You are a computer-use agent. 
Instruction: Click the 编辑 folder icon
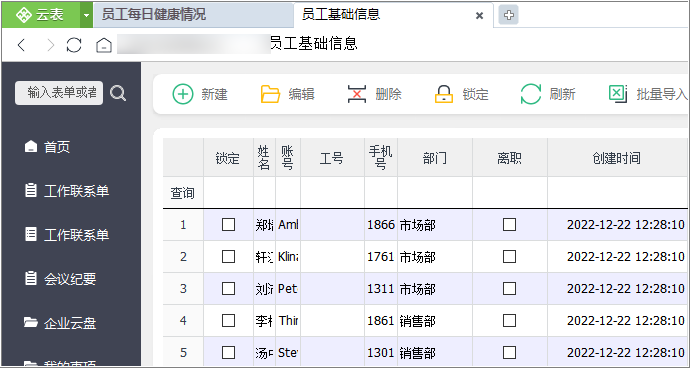click(270, 94)
